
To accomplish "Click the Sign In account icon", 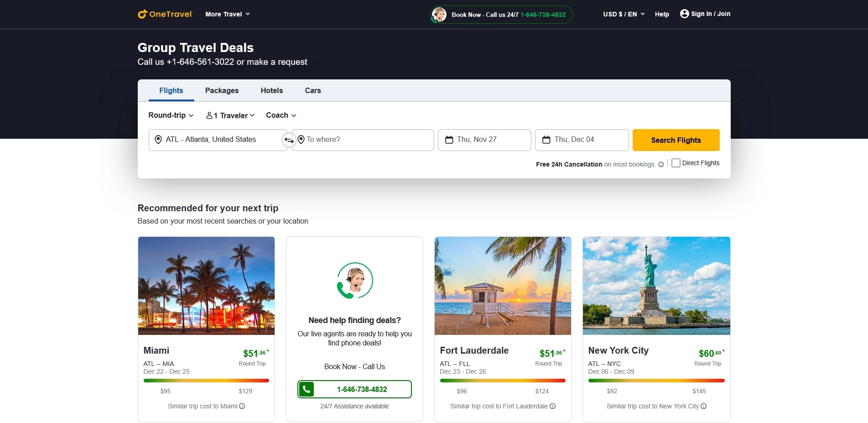I will pyautogui.click(x=684, y=14).
